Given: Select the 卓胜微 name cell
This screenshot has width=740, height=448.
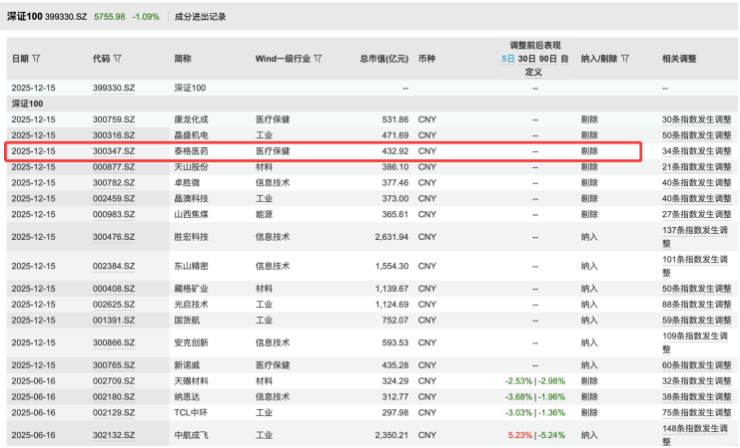Looking at the screenshot, I should pos(187,183).
